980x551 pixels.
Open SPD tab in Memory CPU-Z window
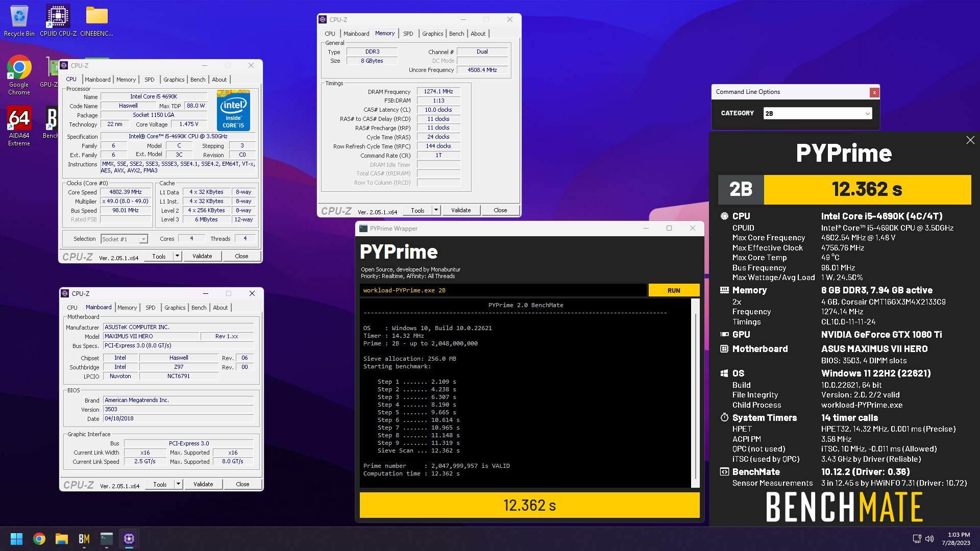tap(408, 34)
